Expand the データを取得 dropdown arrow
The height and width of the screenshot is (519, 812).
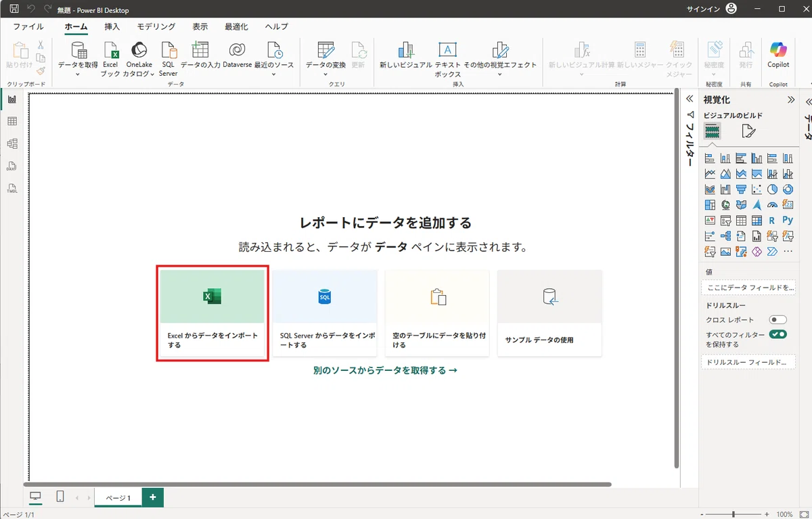78,74
